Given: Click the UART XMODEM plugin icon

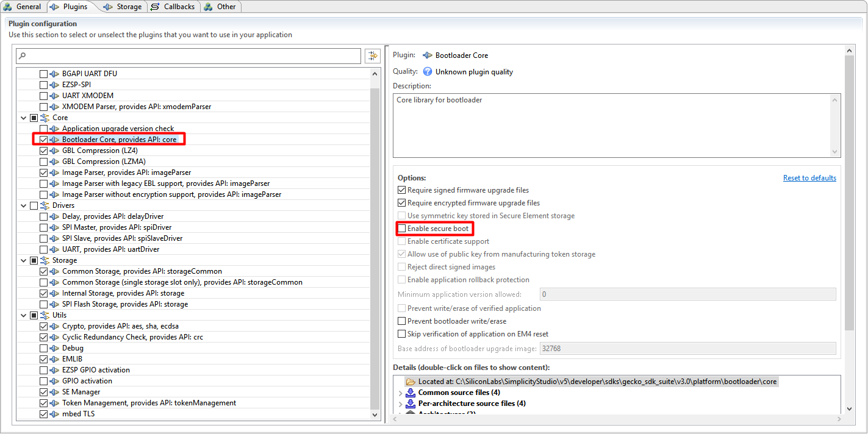Looking at the screenshot, I should (x=55, y=96).
